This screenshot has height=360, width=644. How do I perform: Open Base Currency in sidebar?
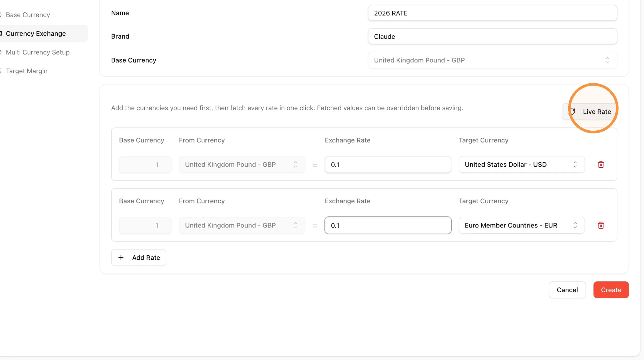point(28,15)
